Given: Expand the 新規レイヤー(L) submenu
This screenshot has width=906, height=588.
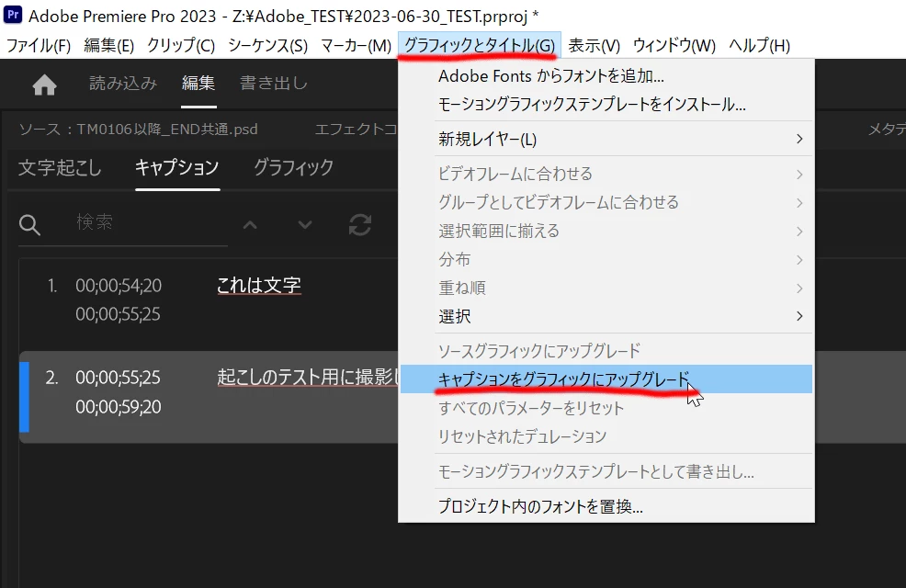Looking at the screenshot, I should pyautogui.click(x=606, y=140).
